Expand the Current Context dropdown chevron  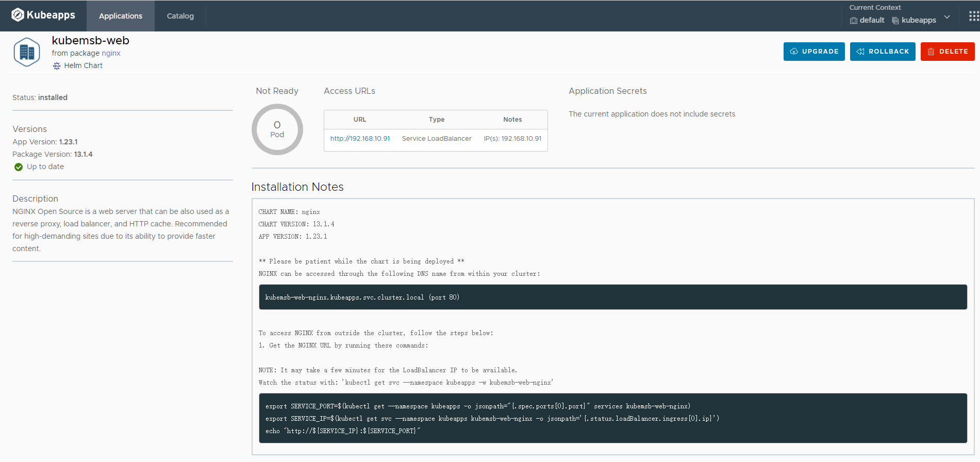coord(947,17)
